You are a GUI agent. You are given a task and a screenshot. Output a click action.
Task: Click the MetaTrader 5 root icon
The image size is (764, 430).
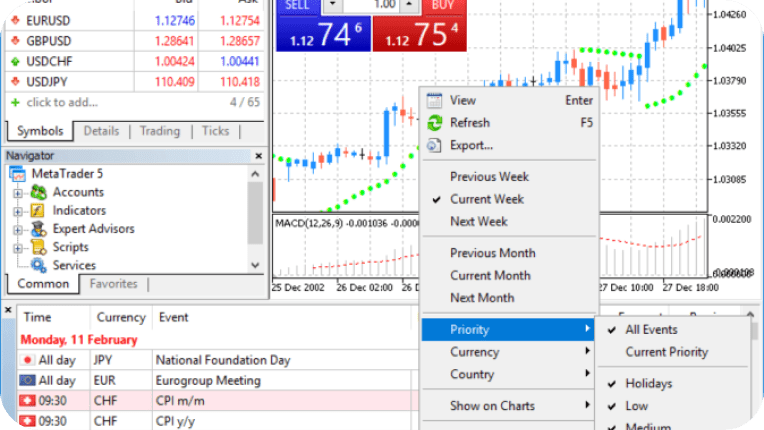(x=18, y=174)
